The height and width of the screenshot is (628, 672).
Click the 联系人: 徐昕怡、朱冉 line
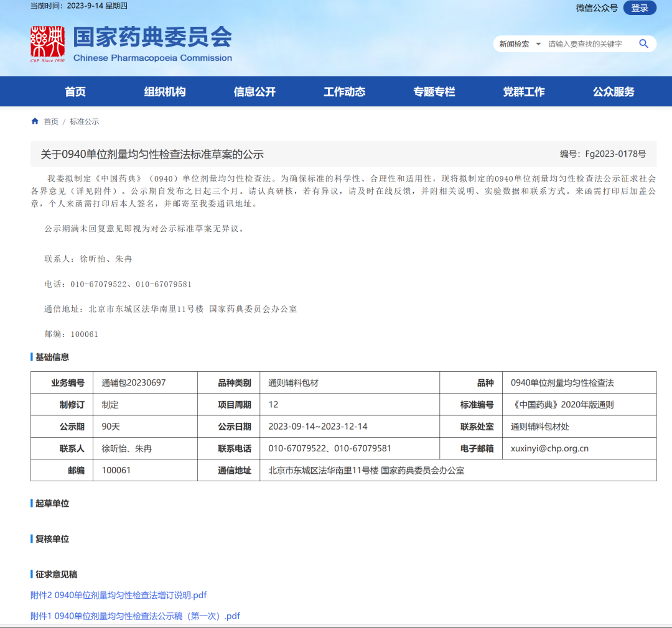(88, 259)
